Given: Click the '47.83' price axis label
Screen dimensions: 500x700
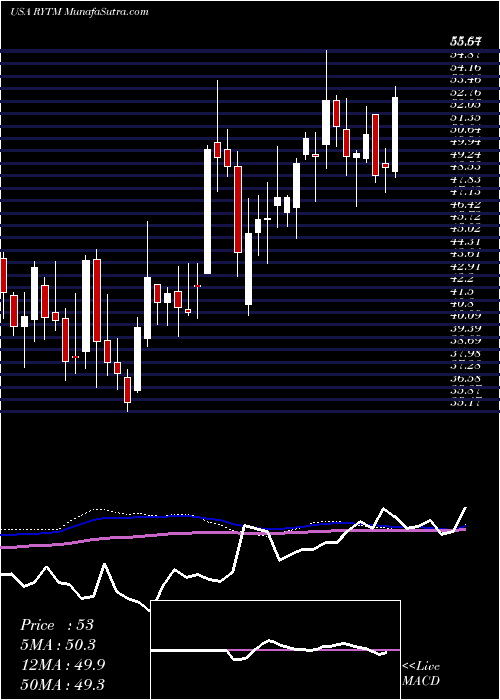Looking at the screenshot, I should (466, 179).
